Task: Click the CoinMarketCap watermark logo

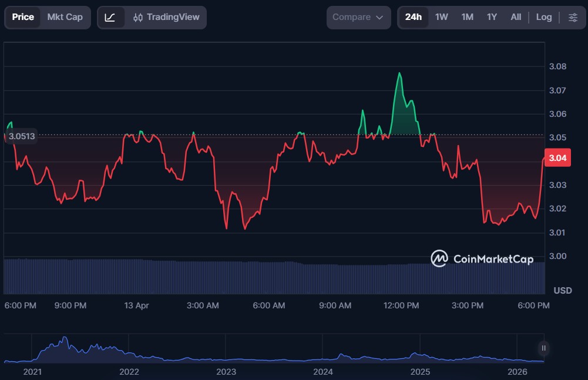Action: [x=482, y=258]
